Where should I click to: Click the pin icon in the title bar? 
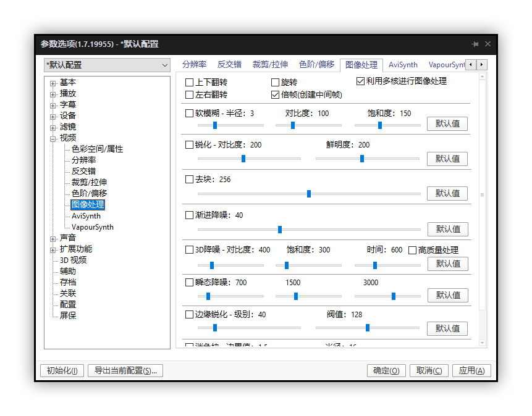(475, 44)
